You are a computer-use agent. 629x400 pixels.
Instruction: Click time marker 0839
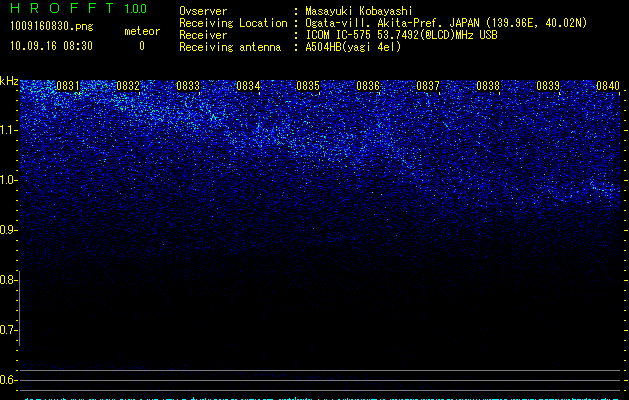[x=548, y=86]
